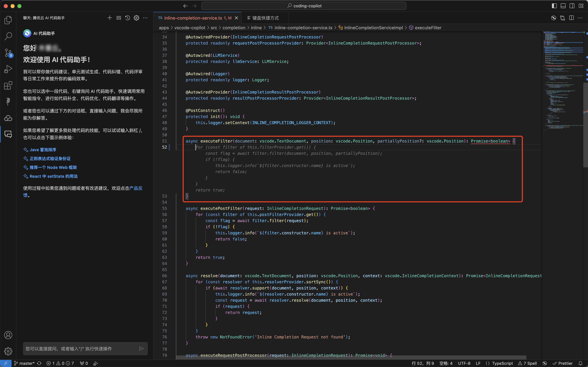The image size is (588, 367).
Task: Start a new chat with plus icon
Action: [110, 18]
